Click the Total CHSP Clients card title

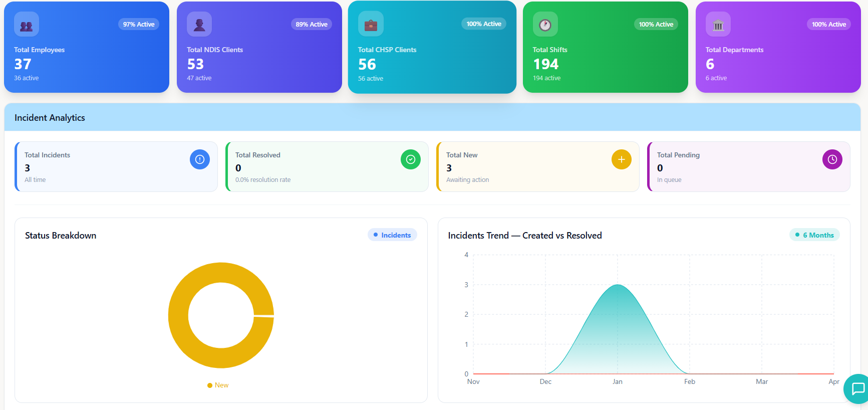[x=387, y=50]
